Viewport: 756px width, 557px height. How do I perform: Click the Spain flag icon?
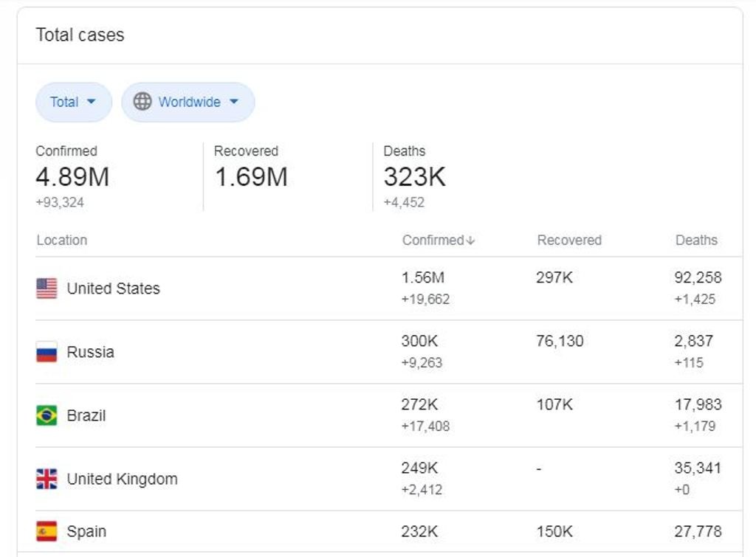point(47,531)
